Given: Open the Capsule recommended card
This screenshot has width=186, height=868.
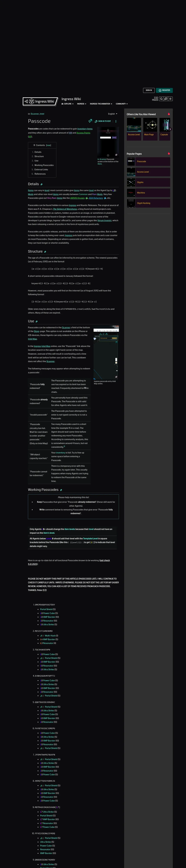Looking at the screenshot, I should (x=165, y=129).
